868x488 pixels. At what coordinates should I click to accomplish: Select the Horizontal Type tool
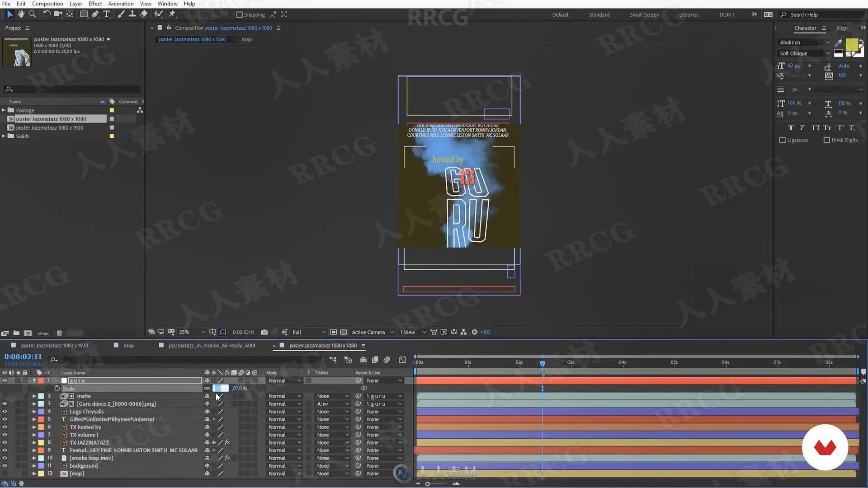[x=107, y=14]
